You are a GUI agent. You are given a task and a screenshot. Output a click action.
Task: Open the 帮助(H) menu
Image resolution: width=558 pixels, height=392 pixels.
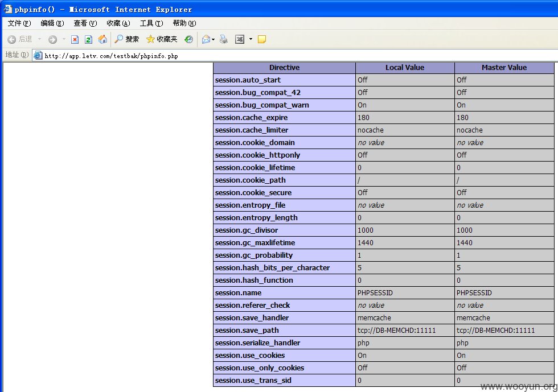click(x=184, y=23)
